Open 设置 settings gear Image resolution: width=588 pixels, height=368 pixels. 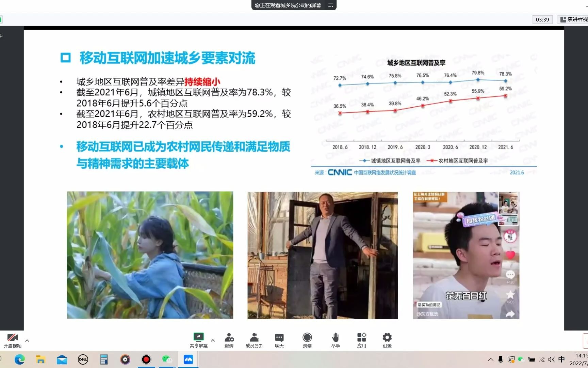(387, 337)
